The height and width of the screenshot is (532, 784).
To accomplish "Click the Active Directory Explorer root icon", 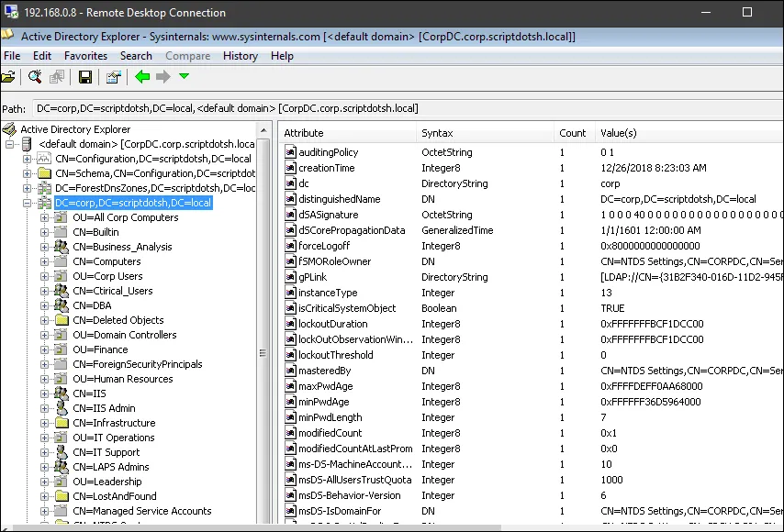I will (9, 129).
